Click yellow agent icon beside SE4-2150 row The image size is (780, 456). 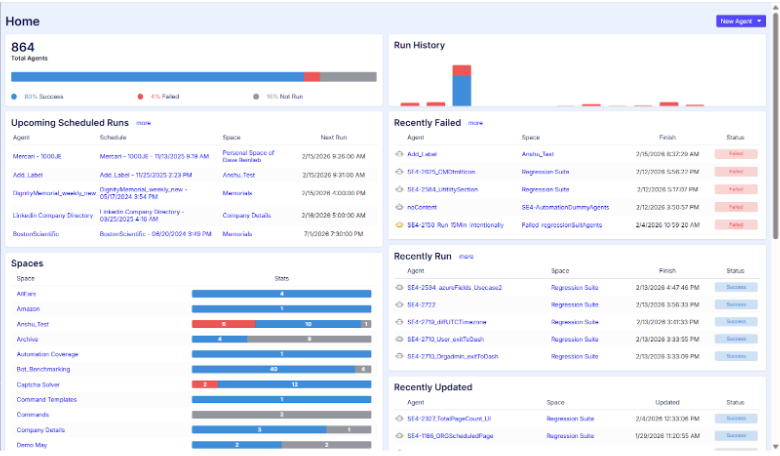400,225
